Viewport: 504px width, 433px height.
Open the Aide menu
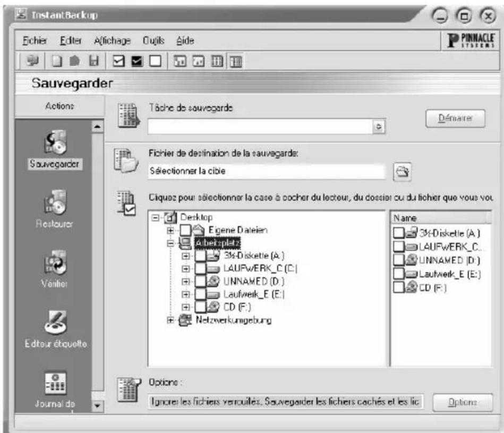coord(185,41)
